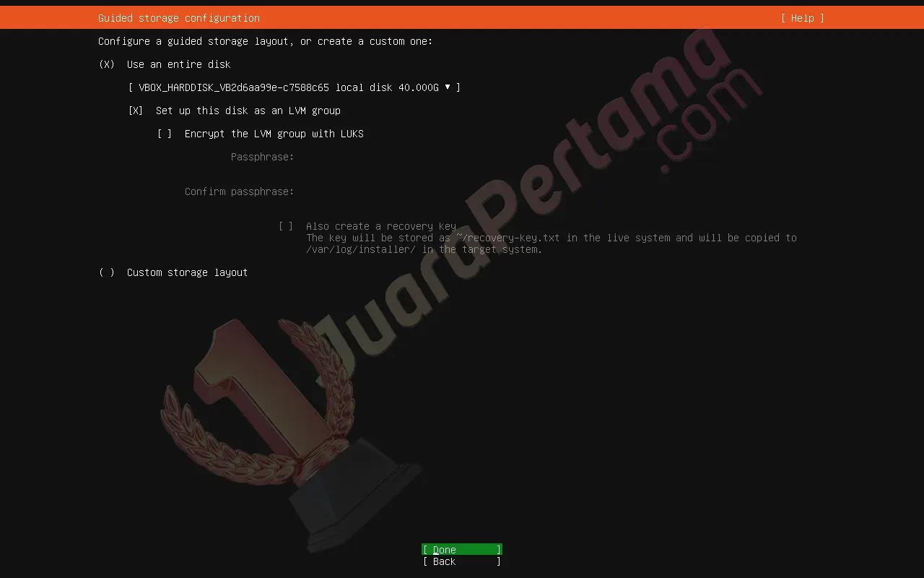Image resolution: width=924 pixels, height=578 pixels.
Task: Open the disk selection dropdown arrow
Action: (448, 87)
